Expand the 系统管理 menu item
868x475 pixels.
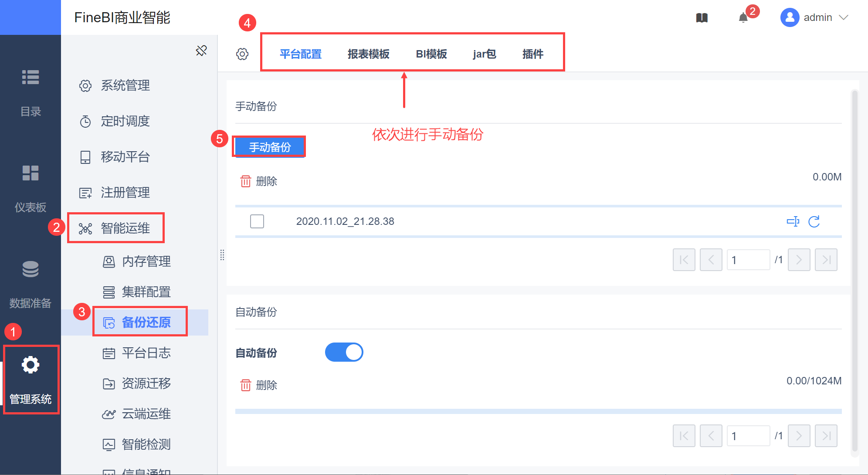click(125, 85)
